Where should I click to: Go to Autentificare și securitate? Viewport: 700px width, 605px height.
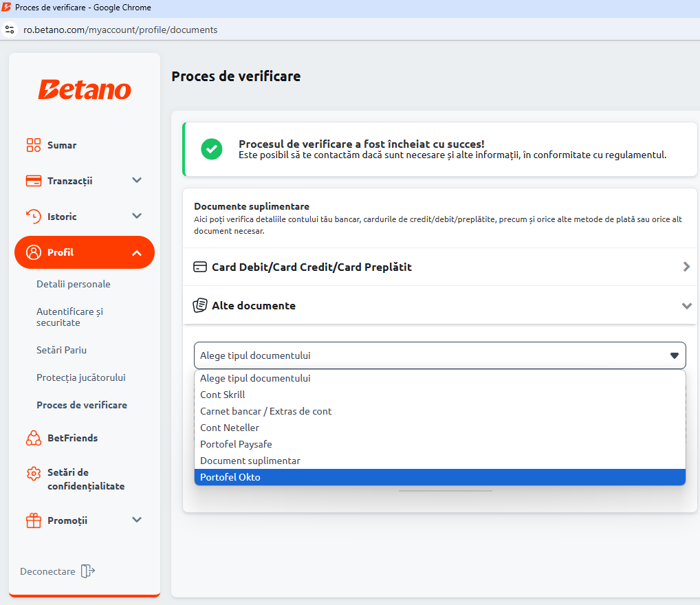69,317
